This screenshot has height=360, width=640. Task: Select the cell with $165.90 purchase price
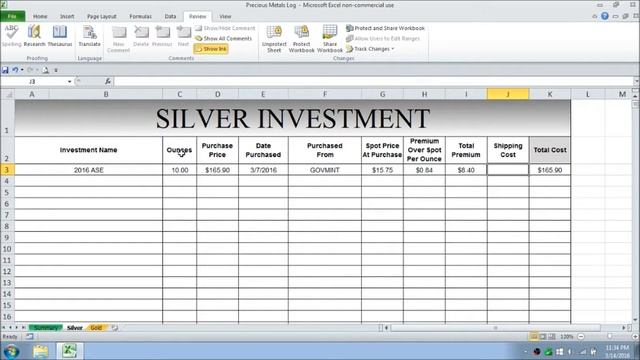coord(218,170)
